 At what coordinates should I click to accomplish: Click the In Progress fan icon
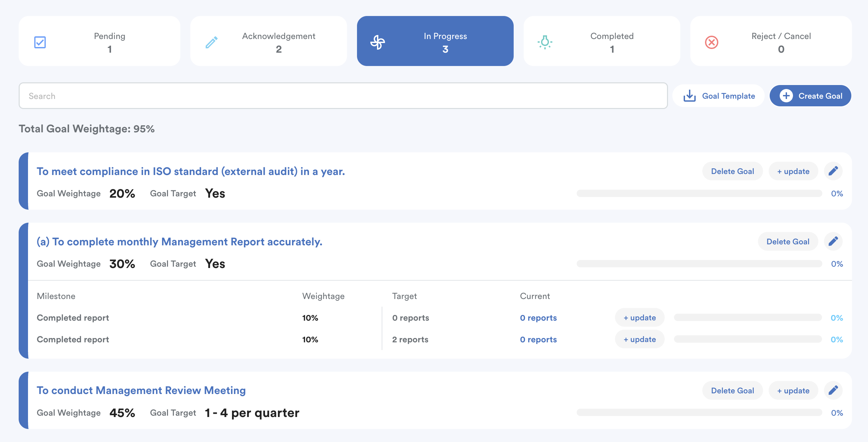377,42
